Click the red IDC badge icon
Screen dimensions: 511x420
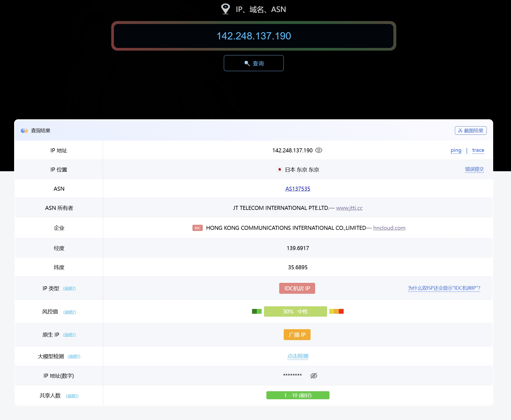tap(197, 228)
